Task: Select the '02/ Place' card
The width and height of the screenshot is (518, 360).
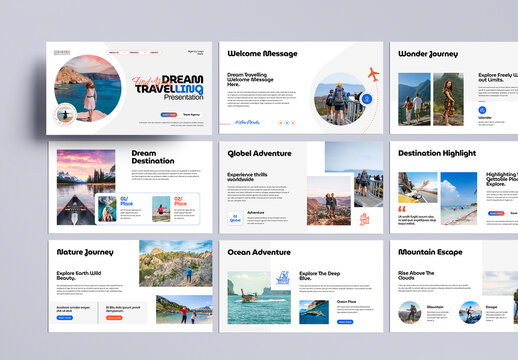Action: pyautogui.click(x=175, y=209)
